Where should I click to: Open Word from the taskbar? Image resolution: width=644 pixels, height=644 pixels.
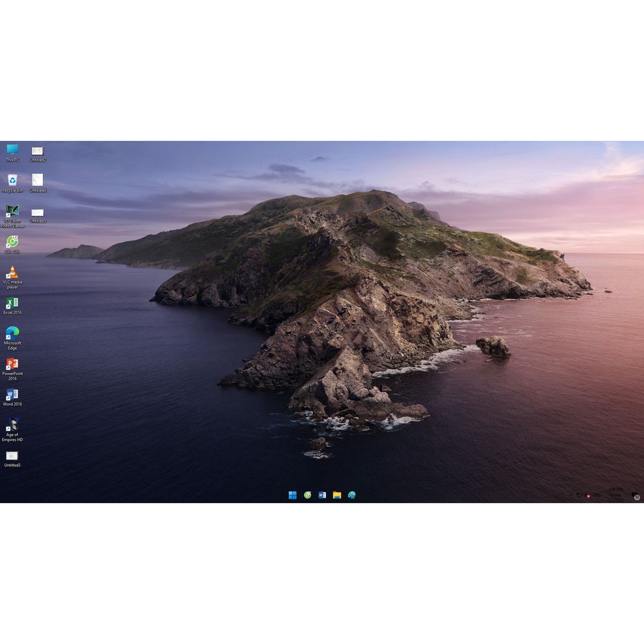pos(322,495)
